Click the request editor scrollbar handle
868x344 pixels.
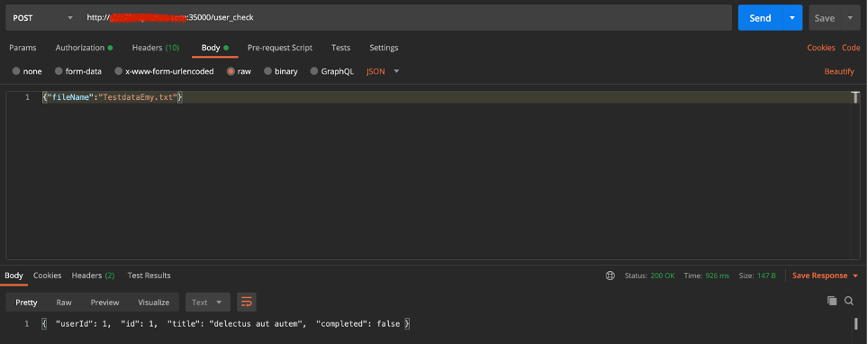click(x=855, y=97)
